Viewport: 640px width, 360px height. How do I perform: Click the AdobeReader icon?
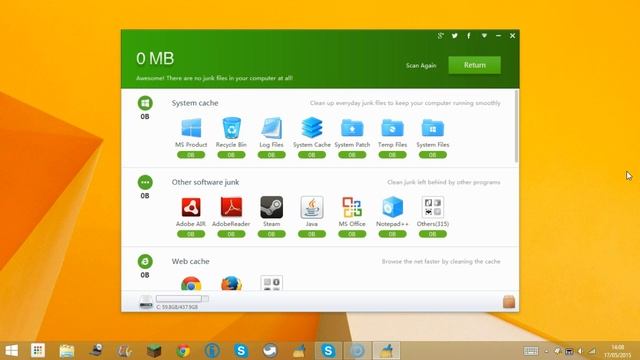coord(231,207)
